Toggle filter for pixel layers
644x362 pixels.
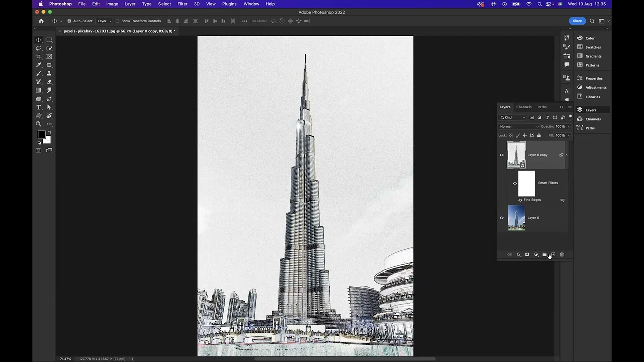click(532, 117)
